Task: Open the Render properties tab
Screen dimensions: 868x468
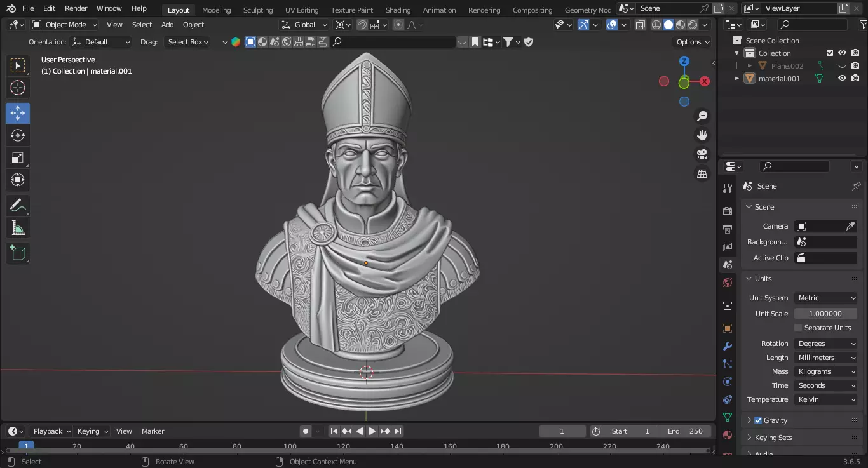Action: pyautogui.click(x=728, y=211)
